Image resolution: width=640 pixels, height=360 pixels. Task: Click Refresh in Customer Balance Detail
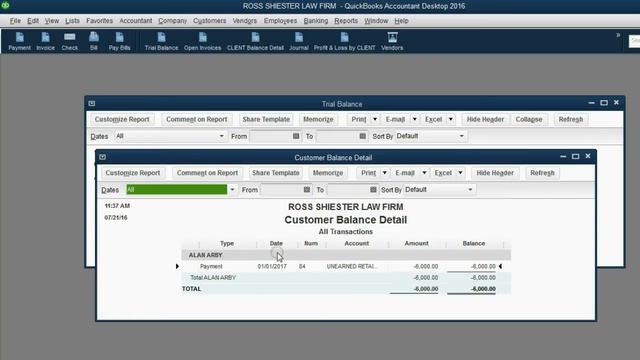tap(542, 173)
